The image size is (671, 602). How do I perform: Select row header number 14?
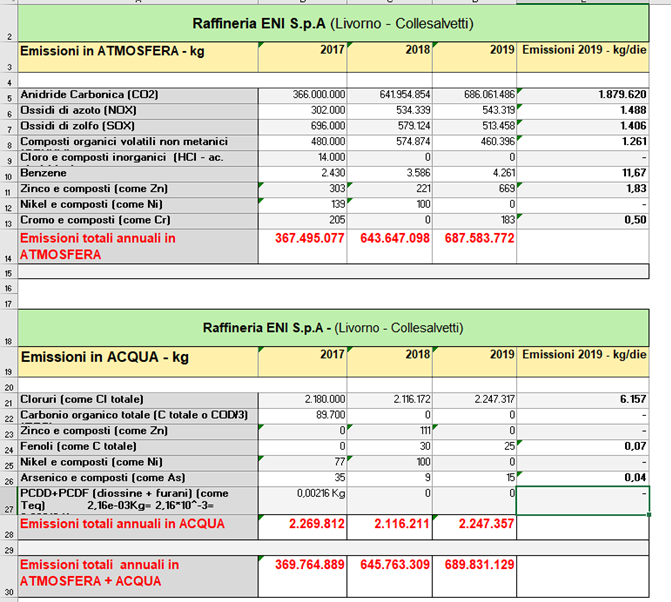[x=9, y=246]
